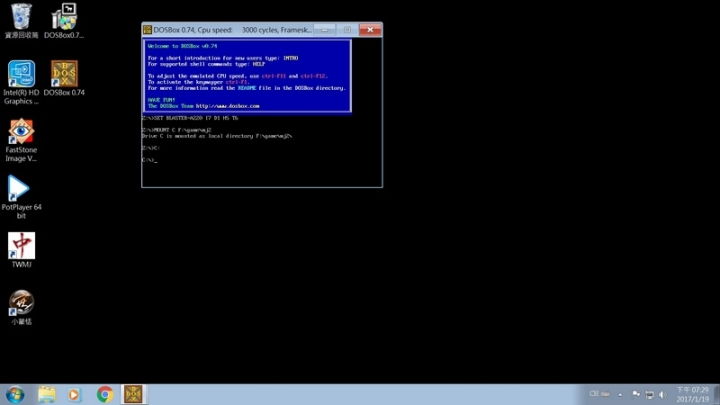This screenshot has width=720, height=405.
Task: Open Action Center flag icon
Action: pyautogui.click(x=636, y=394)
